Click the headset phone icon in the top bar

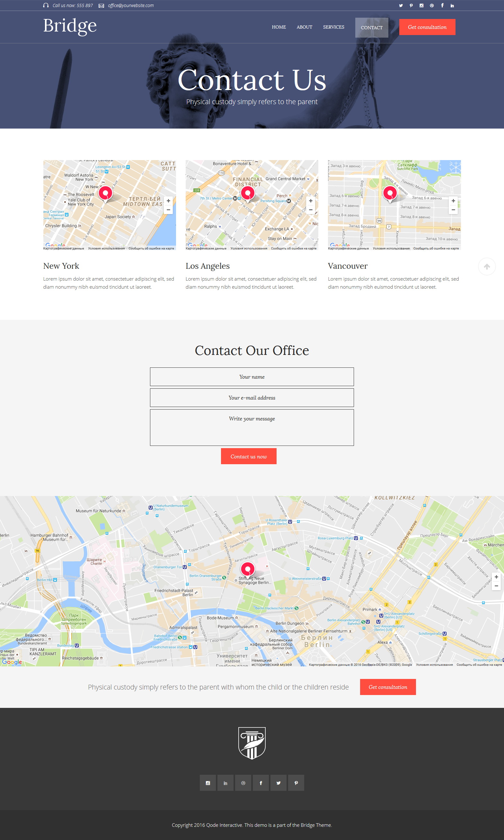(x=46, y=5)
